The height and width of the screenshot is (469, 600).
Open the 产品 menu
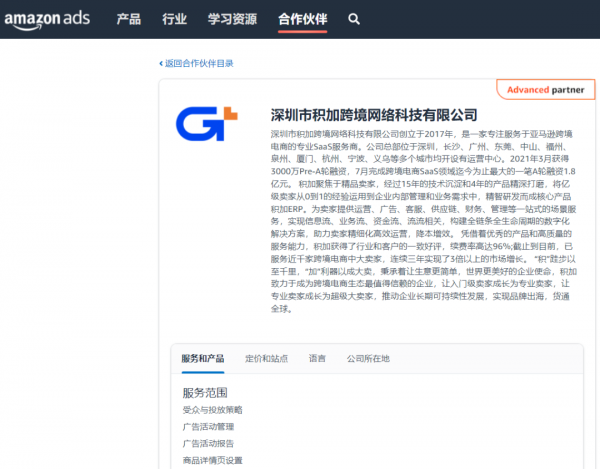click(x=129, y=19)
